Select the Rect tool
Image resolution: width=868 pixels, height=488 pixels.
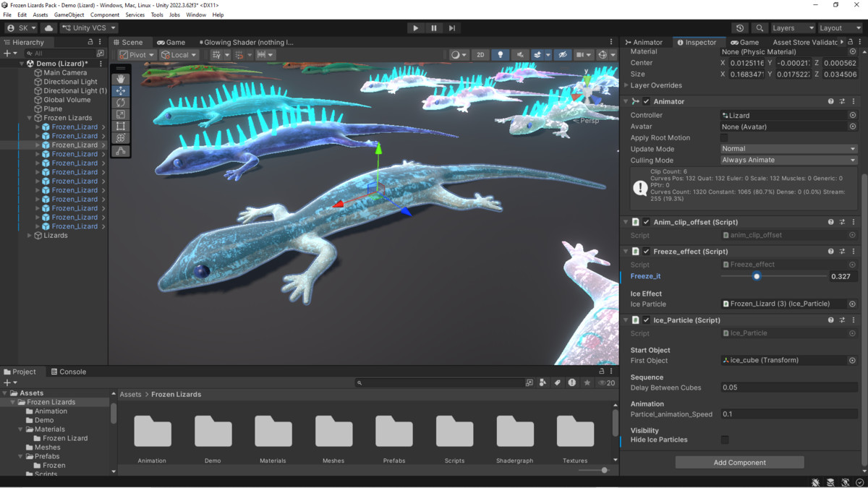(121, 127)
